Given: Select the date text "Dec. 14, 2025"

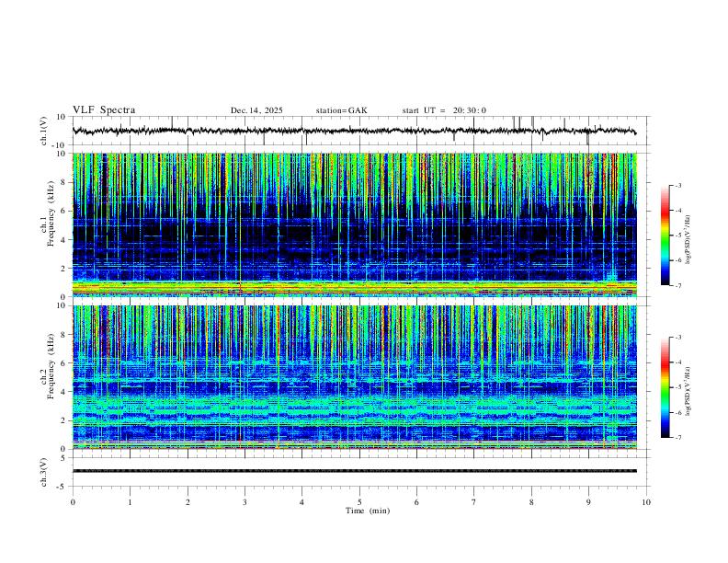Looking at the screenshot, I should (256, 110).
